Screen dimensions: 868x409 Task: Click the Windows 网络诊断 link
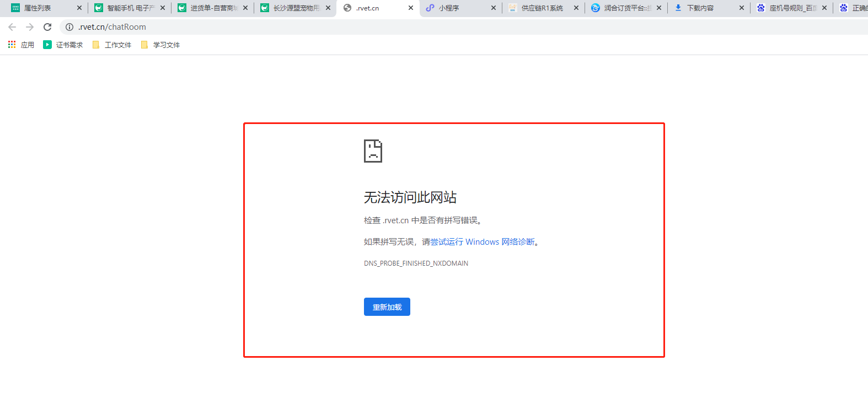click(x=483, y=242)
